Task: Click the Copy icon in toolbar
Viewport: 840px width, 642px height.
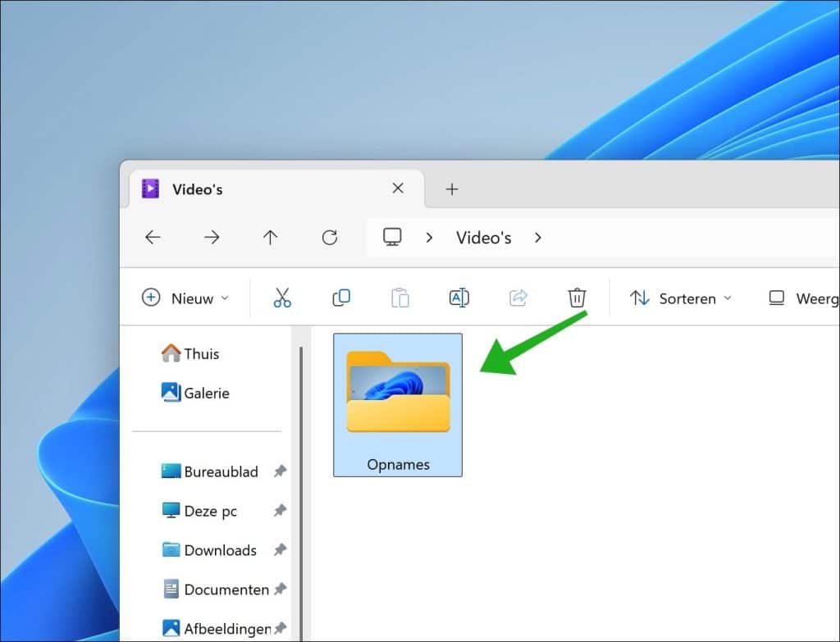Action: pyautogui.click(x=341, y=298)
